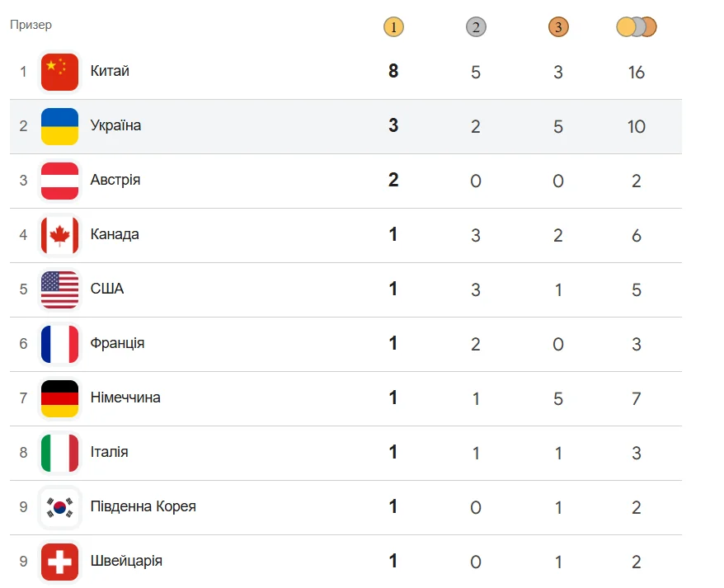Screen dimensions: 724x588
Task: Click the Switzerland flag icon
Action: coord(59,562)
